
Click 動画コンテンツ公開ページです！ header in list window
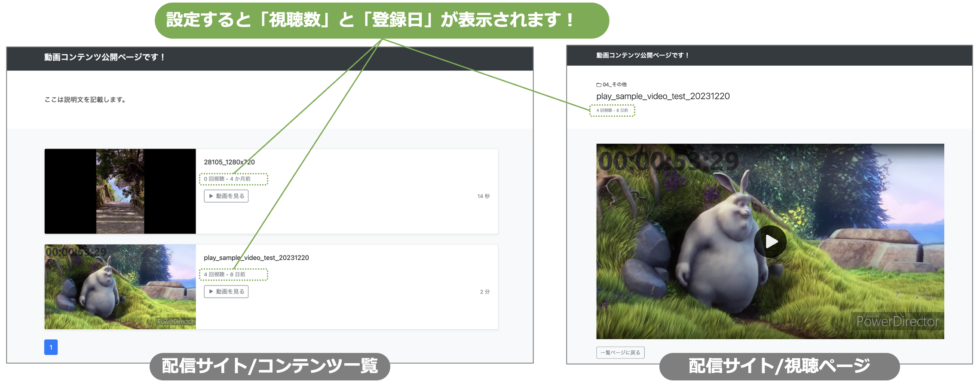(105, 57)
